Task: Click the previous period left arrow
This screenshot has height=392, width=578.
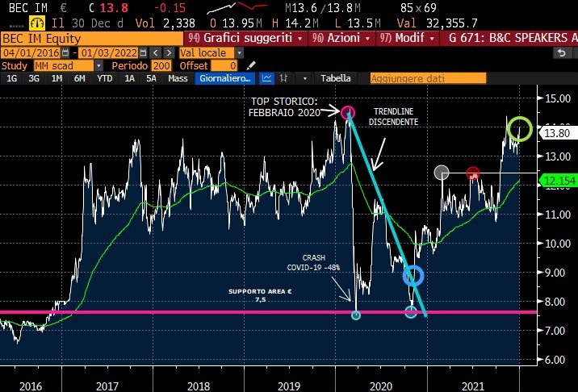Action: (156, 52)
